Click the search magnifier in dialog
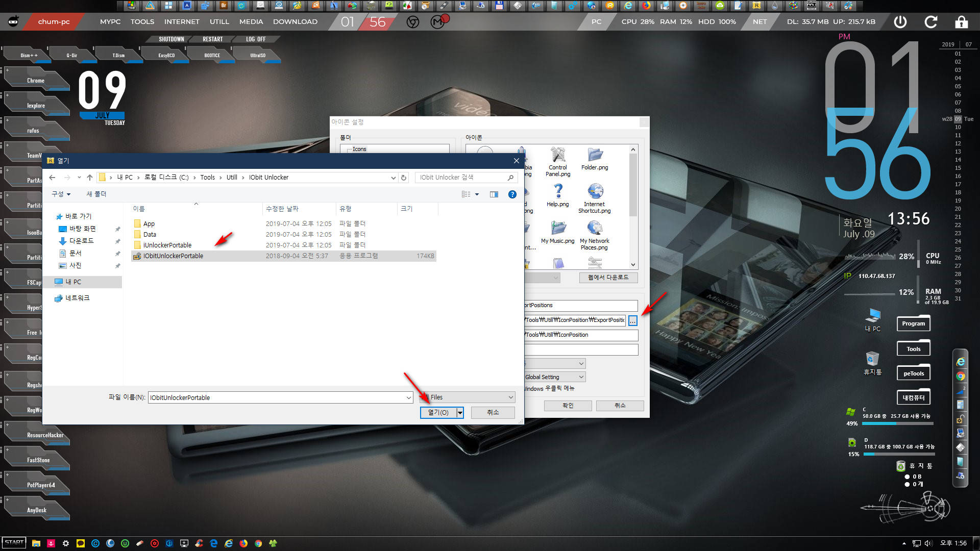The height and width of the screenshot is (551, 980). coord(510,178)
